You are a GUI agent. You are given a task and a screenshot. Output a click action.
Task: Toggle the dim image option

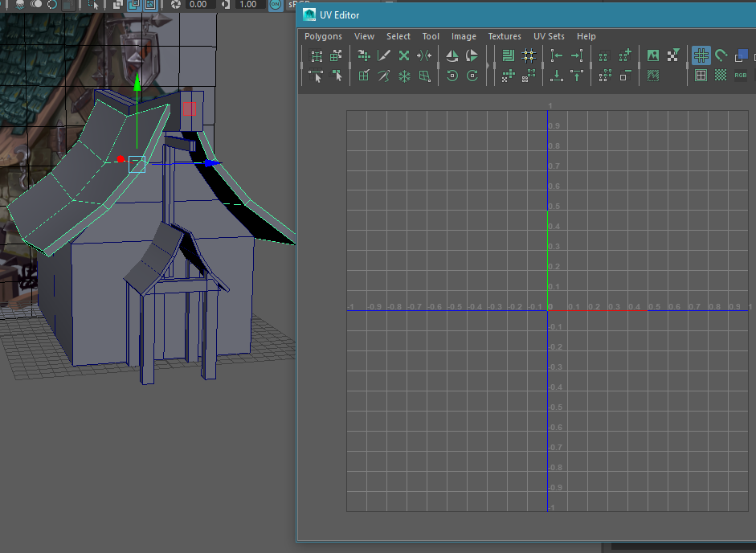(654, 76)
